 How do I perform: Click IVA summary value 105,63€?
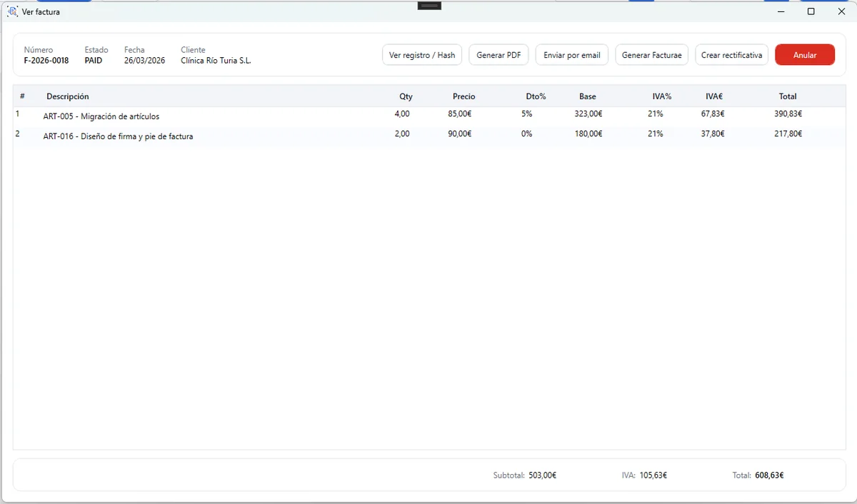653,475
